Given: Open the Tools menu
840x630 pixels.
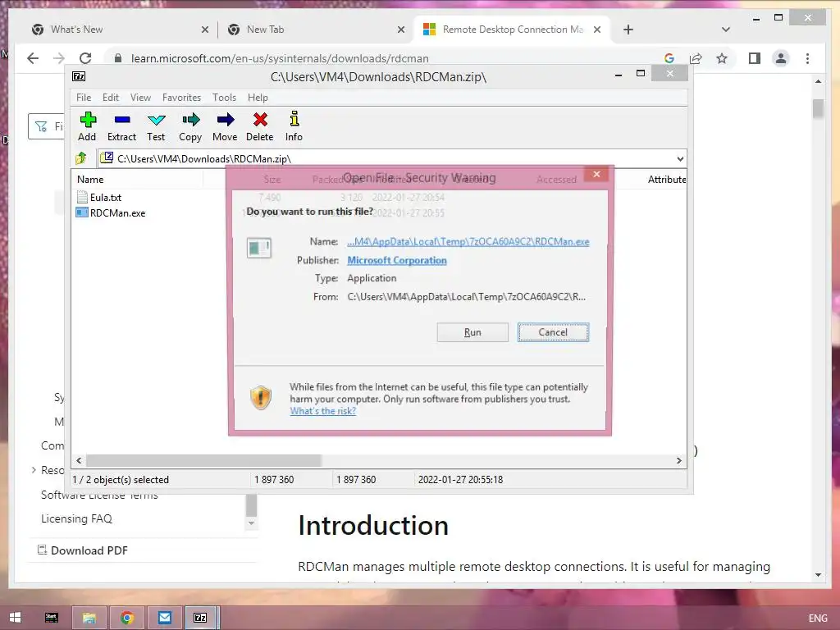Looking at the screenshot, I should 224,98.
